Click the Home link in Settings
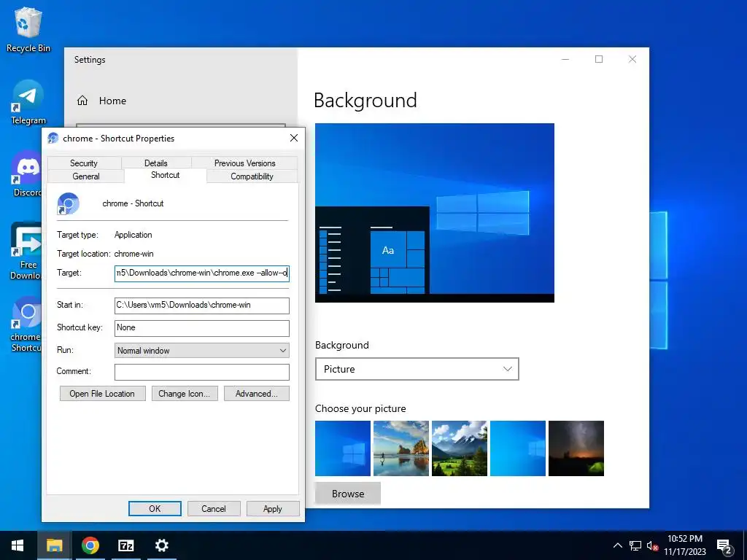The width and height of the screenshot is (747, 560). 112,101
